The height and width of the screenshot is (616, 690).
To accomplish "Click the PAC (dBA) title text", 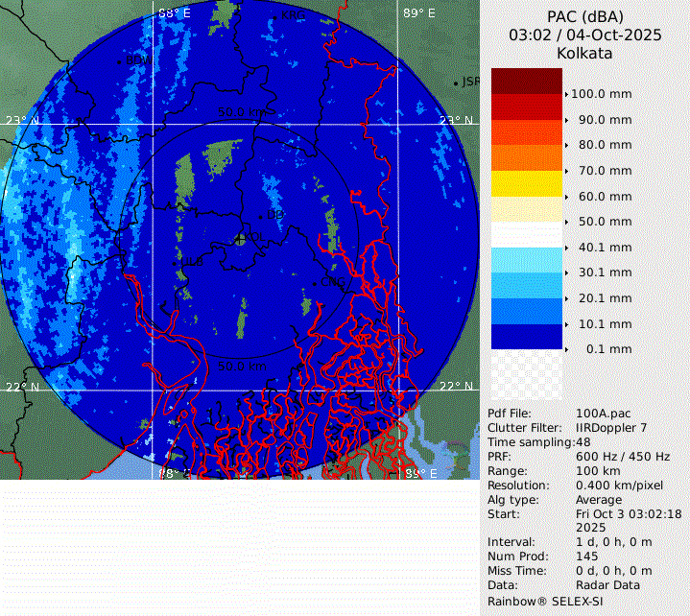I will click(584, 17).
